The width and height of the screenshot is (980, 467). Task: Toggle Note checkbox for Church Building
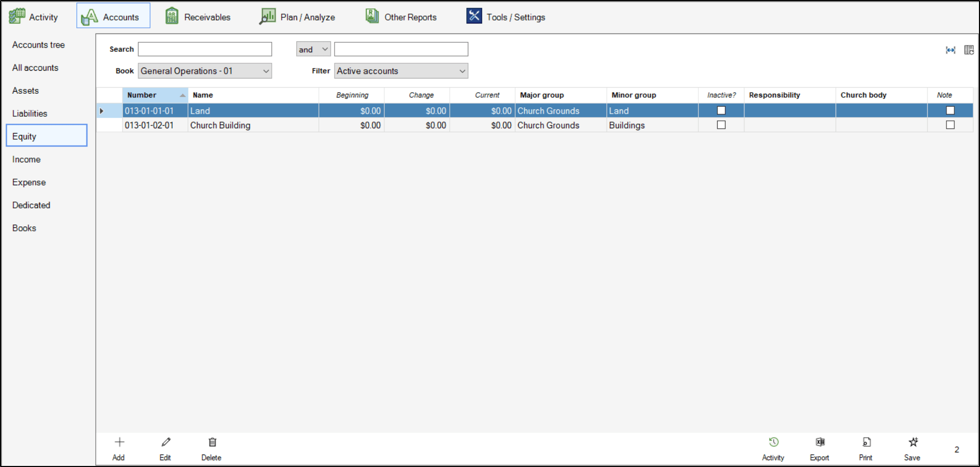950,125
